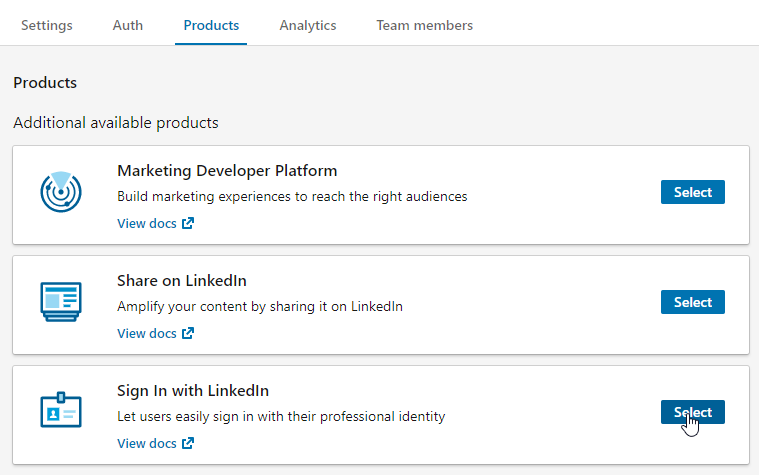
Task: Click the Share on LinkedIn title text
Action: (x=182, y=280)
